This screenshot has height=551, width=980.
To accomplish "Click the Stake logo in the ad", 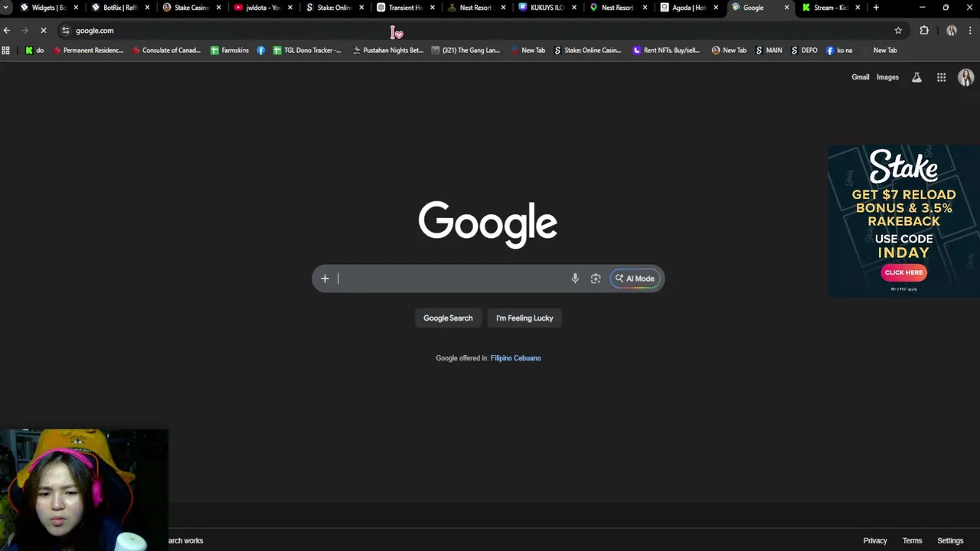I will [x=903, y=167].
